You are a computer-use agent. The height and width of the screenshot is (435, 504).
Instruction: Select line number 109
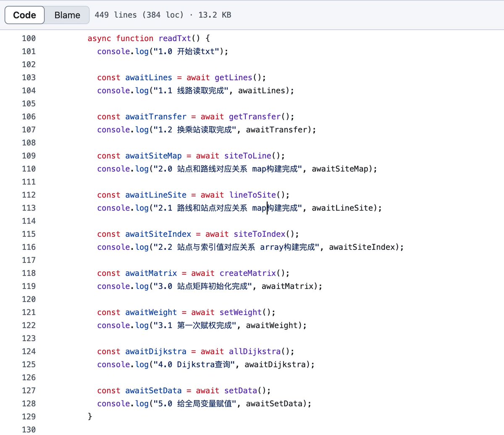click(29, 156)
